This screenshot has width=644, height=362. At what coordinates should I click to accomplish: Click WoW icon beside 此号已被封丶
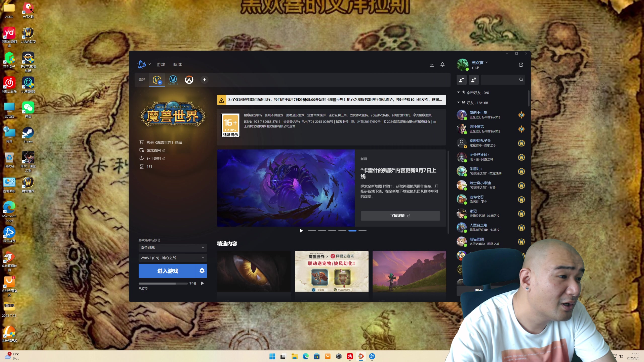(521, 157)
